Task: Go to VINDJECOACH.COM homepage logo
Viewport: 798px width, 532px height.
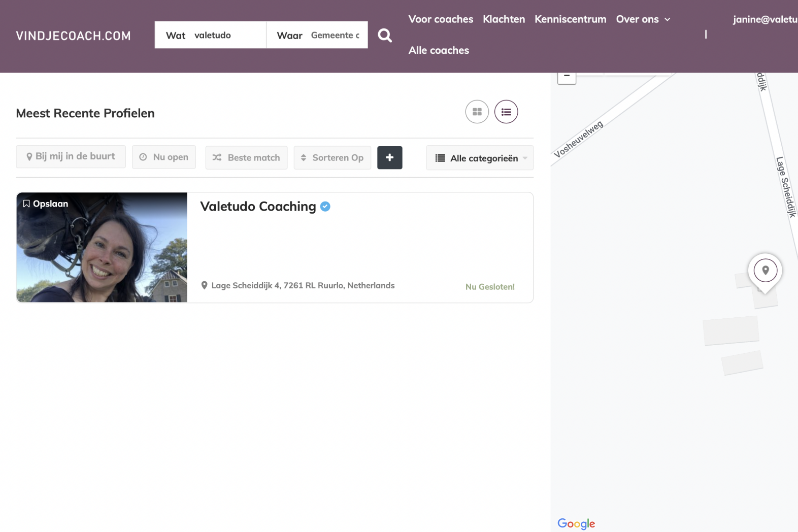Action: [x=74, y=36]
